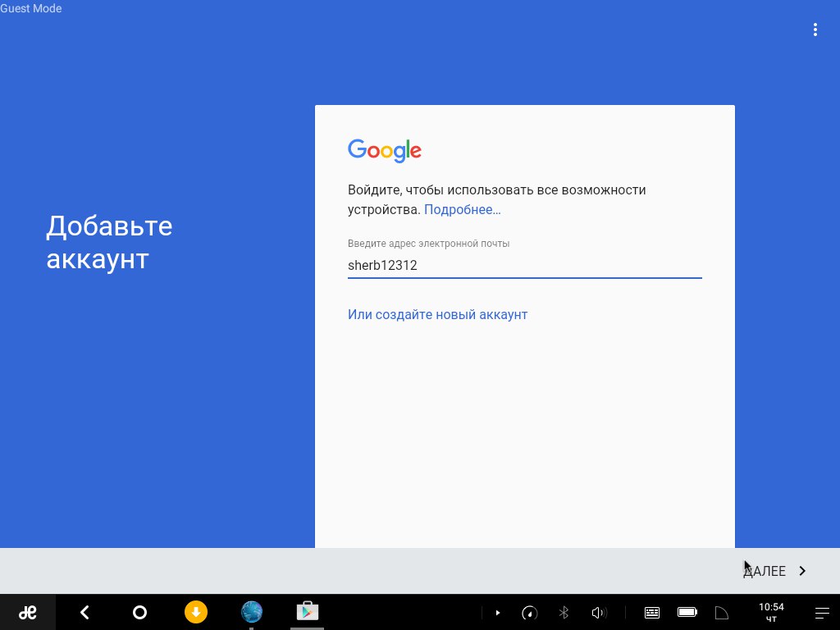
Task: Open the Play Store taskbar icon
Action: (x=308, y=612)
